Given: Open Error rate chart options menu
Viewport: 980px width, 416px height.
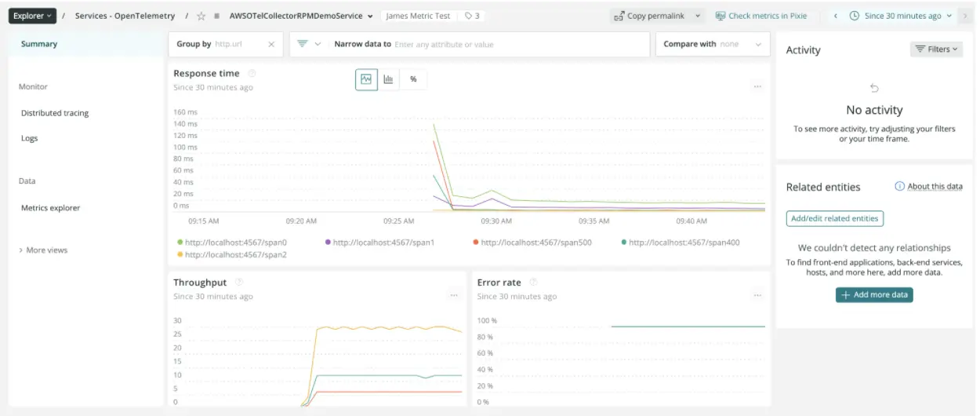Looking at the screenshot, I should [757, 295].
